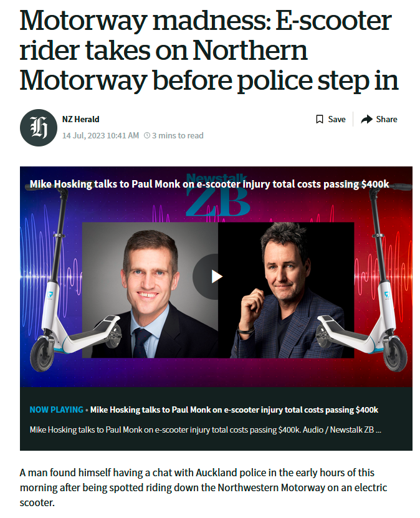The image size is (420, 518).
Task: Click the Save bookmark icon
Action: tap(319, 119)
